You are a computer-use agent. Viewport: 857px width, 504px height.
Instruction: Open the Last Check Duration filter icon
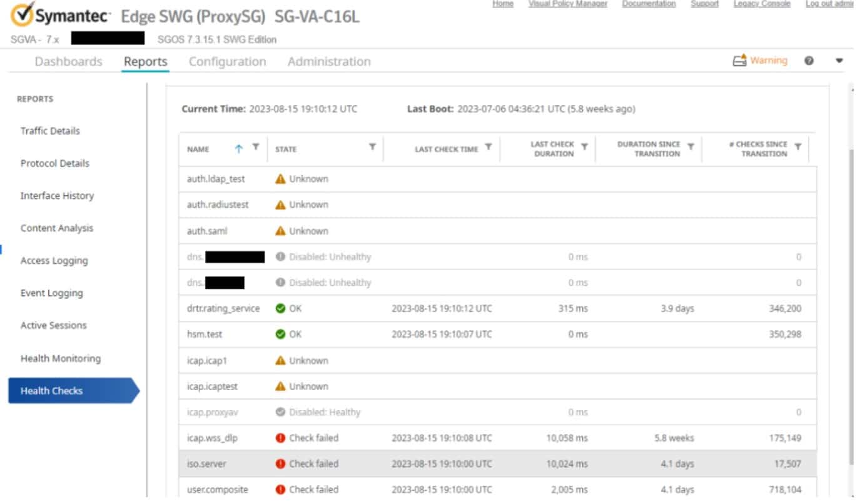tap(584, 147)
